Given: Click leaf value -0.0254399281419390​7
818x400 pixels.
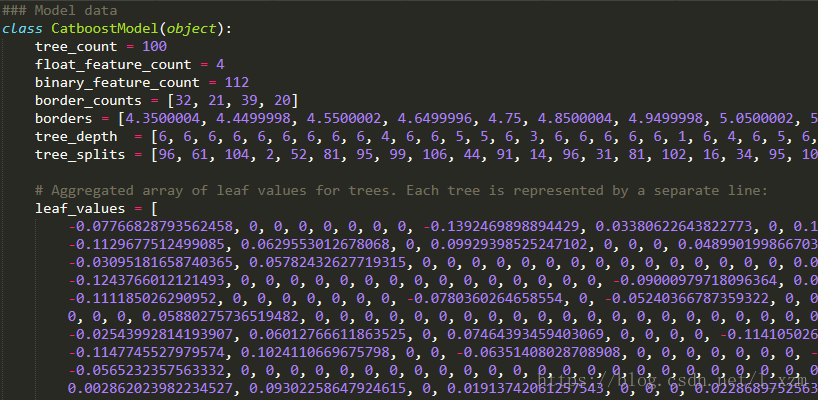Looking at the screenshot, I should click(151, 335).
